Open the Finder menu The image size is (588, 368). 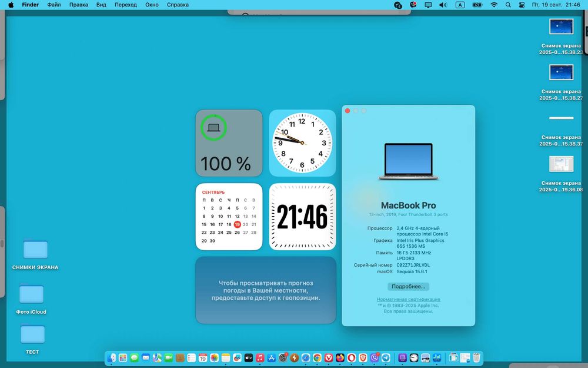coord(31,5)
